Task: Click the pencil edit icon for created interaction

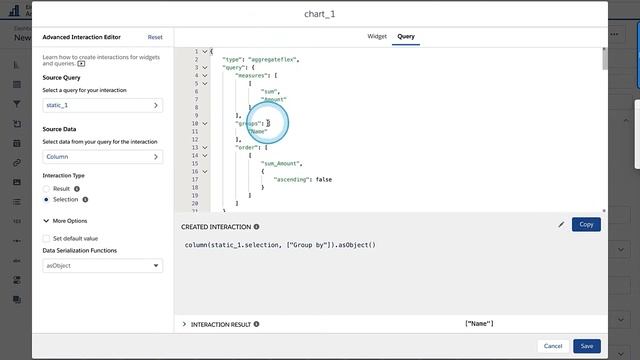Action: coord(562,224)
